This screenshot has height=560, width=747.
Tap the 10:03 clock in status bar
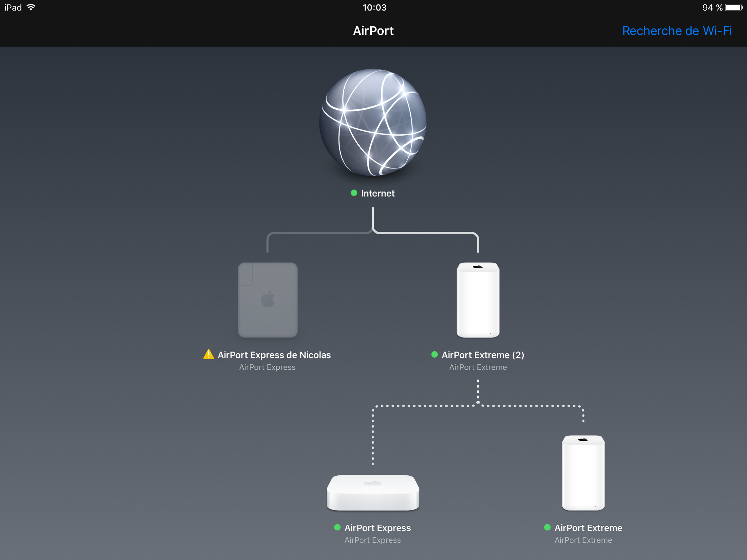point(374,7)
